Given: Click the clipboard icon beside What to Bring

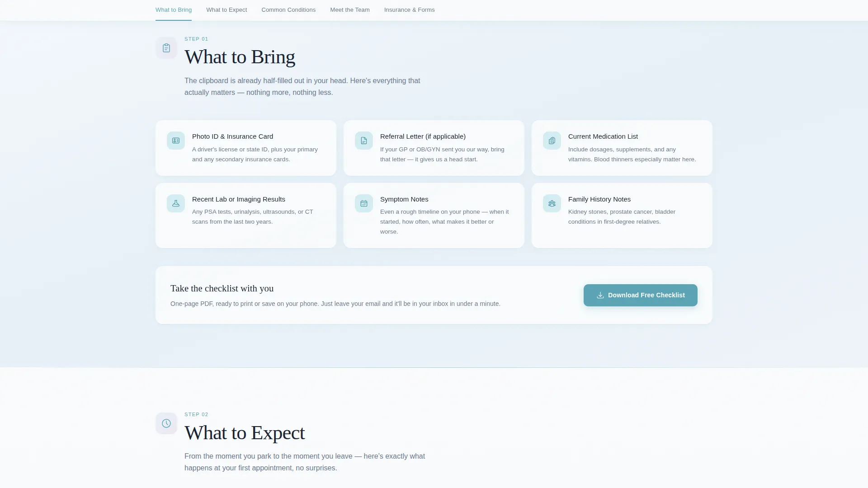Looking at the screenshot, I should 166,48.
